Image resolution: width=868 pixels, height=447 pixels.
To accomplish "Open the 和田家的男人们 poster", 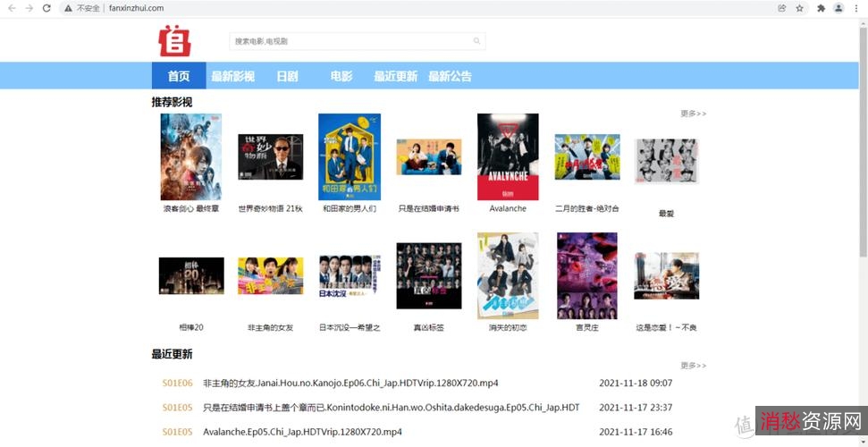I will (350, 156).
